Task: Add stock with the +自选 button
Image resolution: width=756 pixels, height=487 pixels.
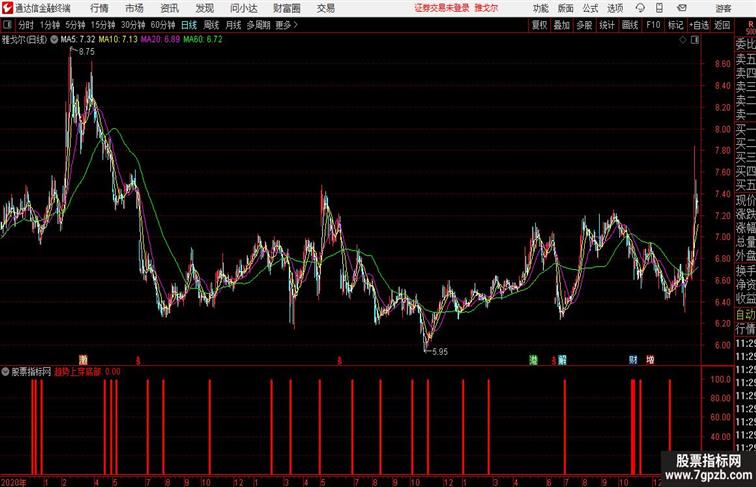Action: coord(699,25)
